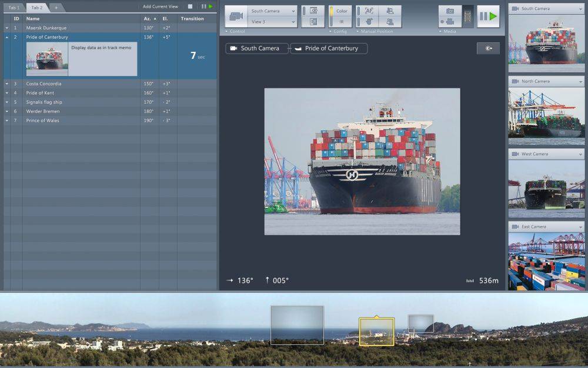
Task: Click the 136° azimuth readout
Action: click(x=240, y=280)
